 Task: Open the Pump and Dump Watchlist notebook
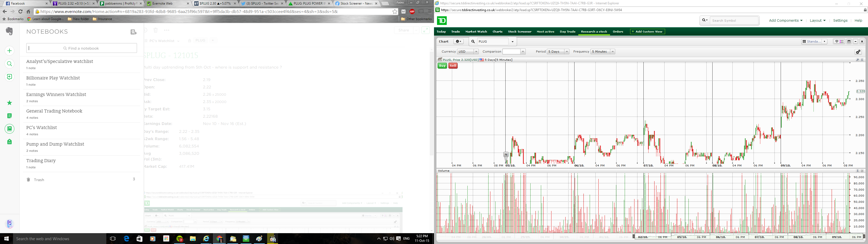click(x=82, y=147)
